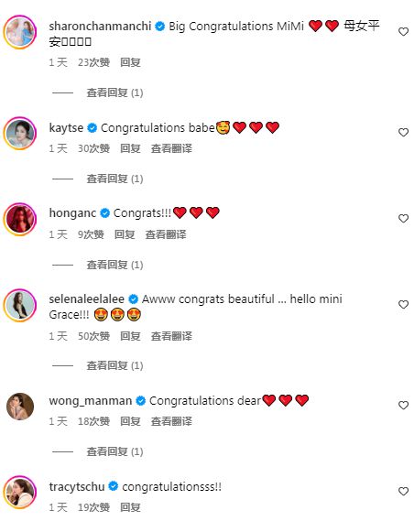Open wong_manman's username link
The width and height of the screenshot is (414, 532).
coord(91,401)
